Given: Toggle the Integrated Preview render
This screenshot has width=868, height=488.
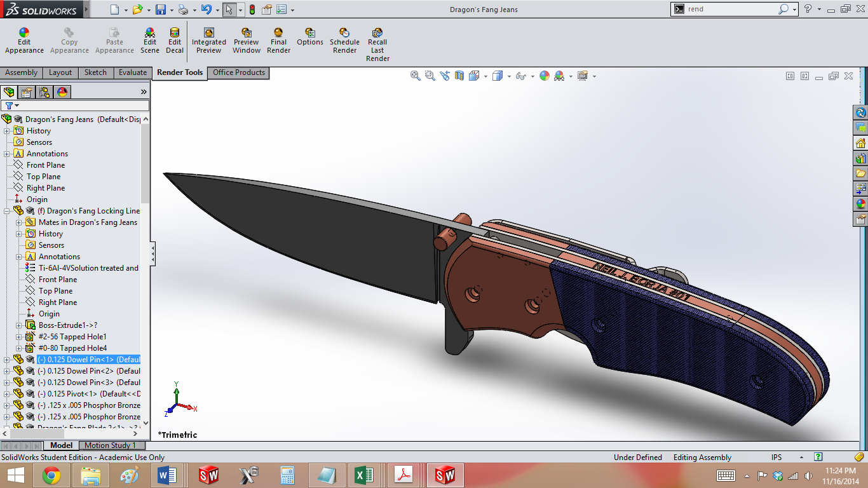Looking at the screenshot, I should point(209,41).
